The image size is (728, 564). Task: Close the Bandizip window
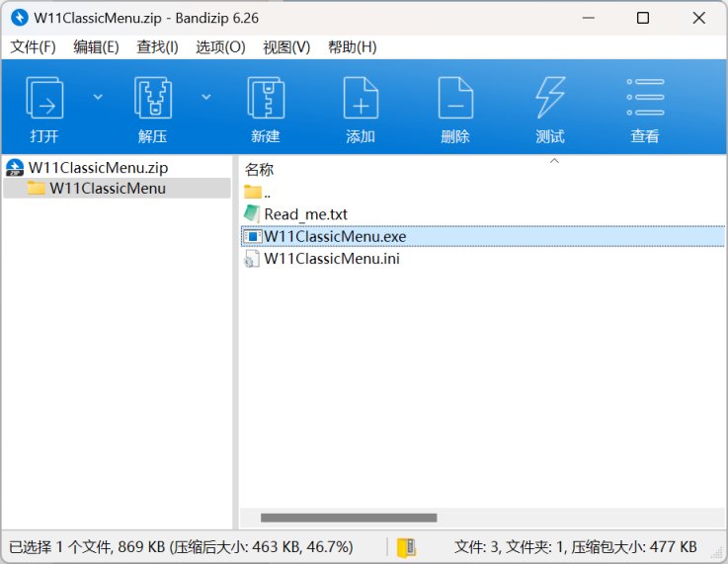click(x=698, y=18)
